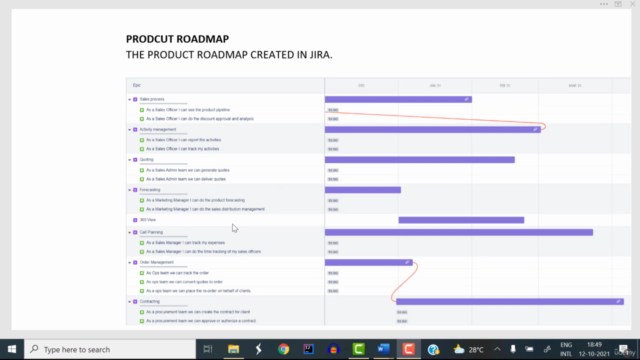The height and width of the screenshot is (360, 640).
Task: Collapse the Activity management epic
Action: click(130, 129)
